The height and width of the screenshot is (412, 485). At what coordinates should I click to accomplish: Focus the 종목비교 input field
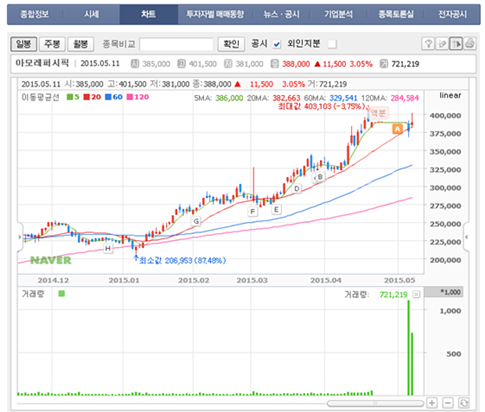tap(176, 44)
